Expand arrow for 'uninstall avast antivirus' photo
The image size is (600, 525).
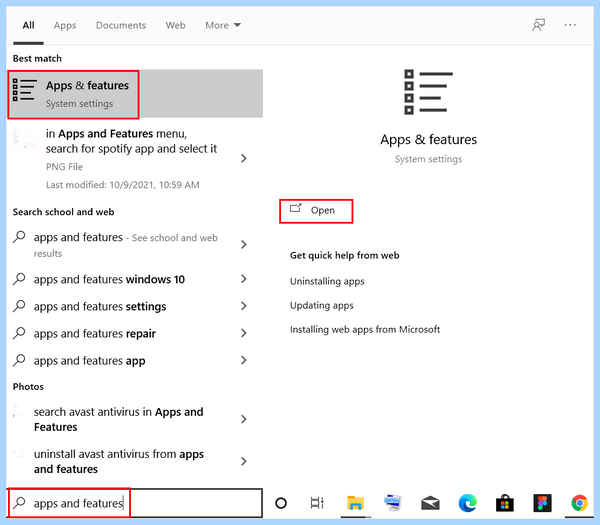[244, 461]
